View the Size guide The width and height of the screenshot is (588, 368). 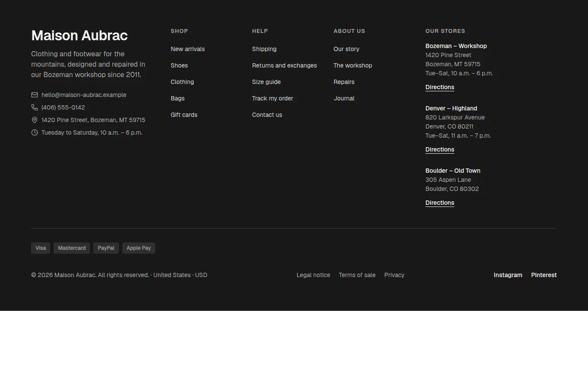pyautogui.click(x=266, y=82)
